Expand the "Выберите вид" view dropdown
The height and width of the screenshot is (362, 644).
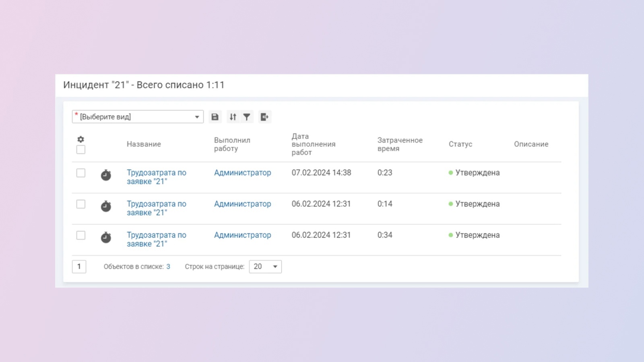(138, 117)
